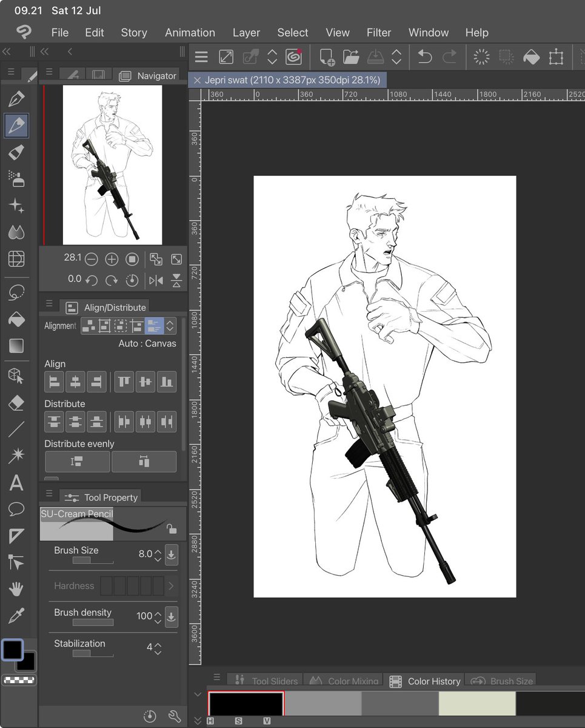Adjust Brush density stepper arrows
585x728 pixels.
(x=158, y=616)
